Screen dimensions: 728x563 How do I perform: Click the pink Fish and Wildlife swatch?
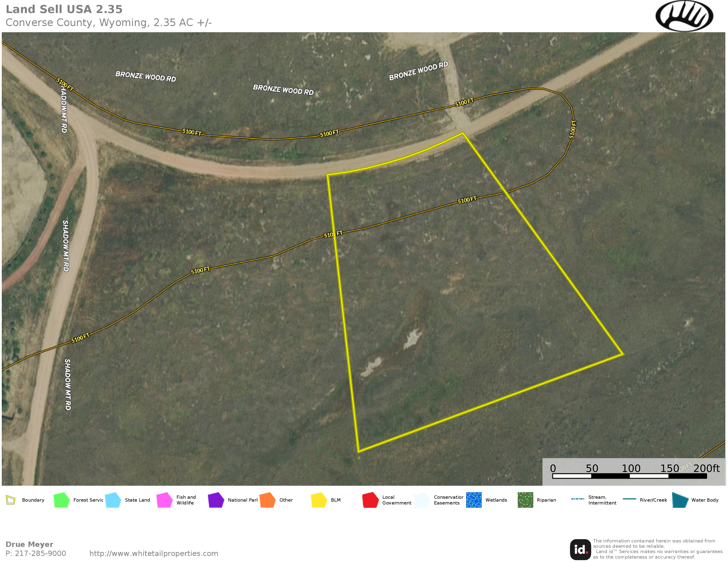tap(164, 500)
